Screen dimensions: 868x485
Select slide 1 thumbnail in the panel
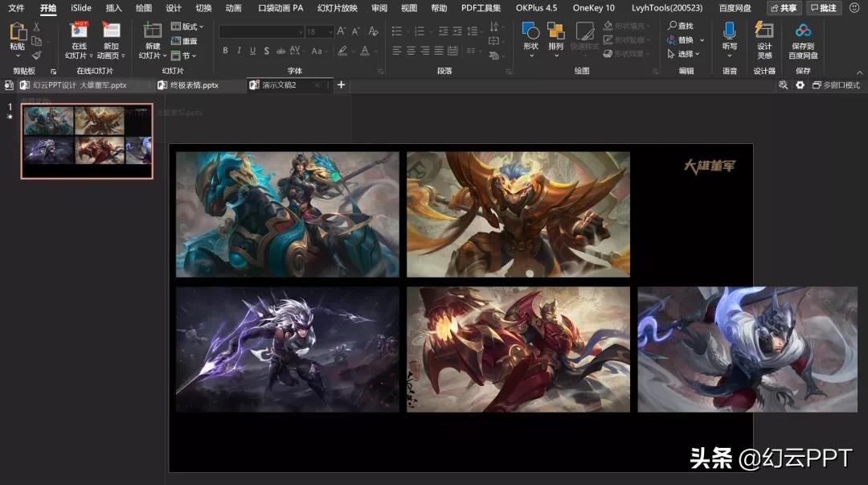coord(87,141)
